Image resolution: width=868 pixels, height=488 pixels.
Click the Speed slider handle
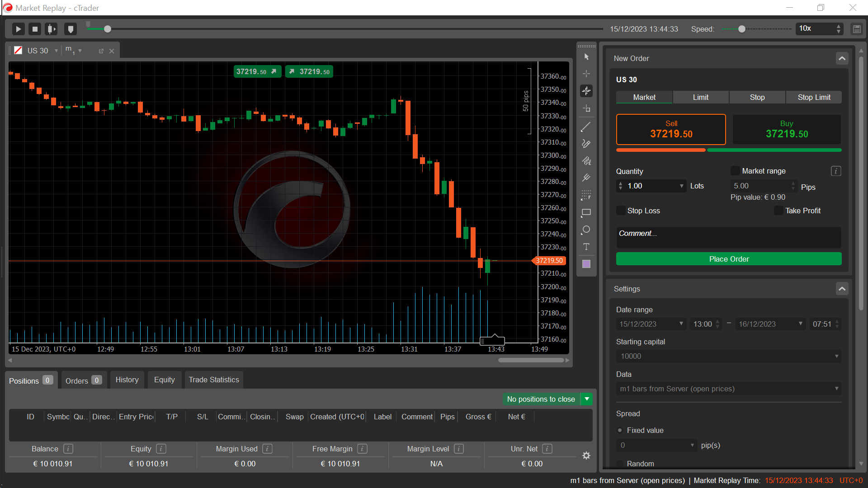click(x=742, y=29)
